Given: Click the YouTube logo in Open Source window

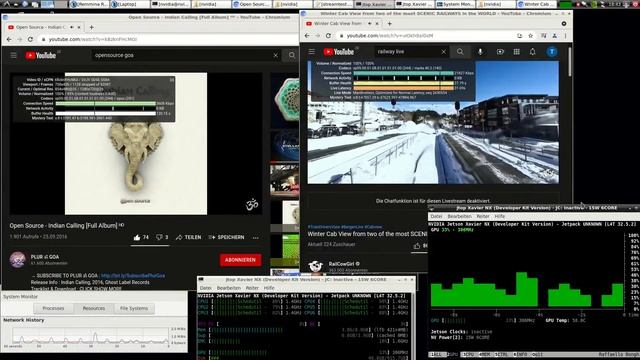Looking at the screenshot, I should click(40, 56).
